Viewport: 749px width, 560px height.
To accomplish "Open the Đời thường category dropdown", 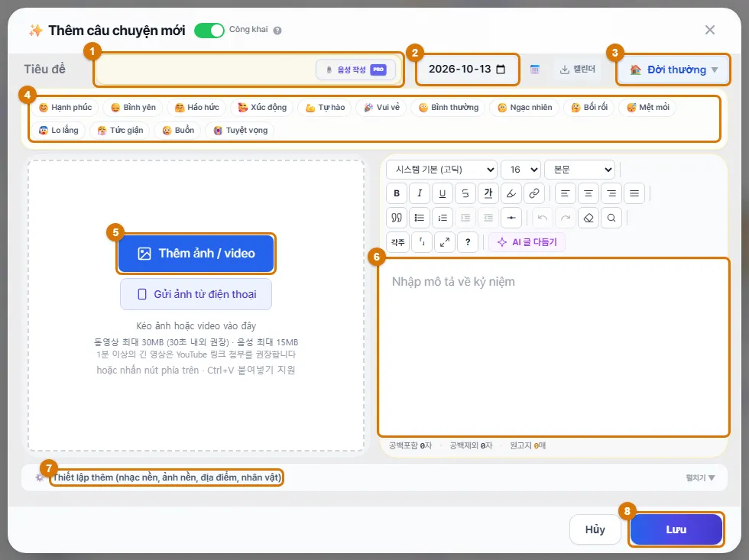I will click(673, 70).
